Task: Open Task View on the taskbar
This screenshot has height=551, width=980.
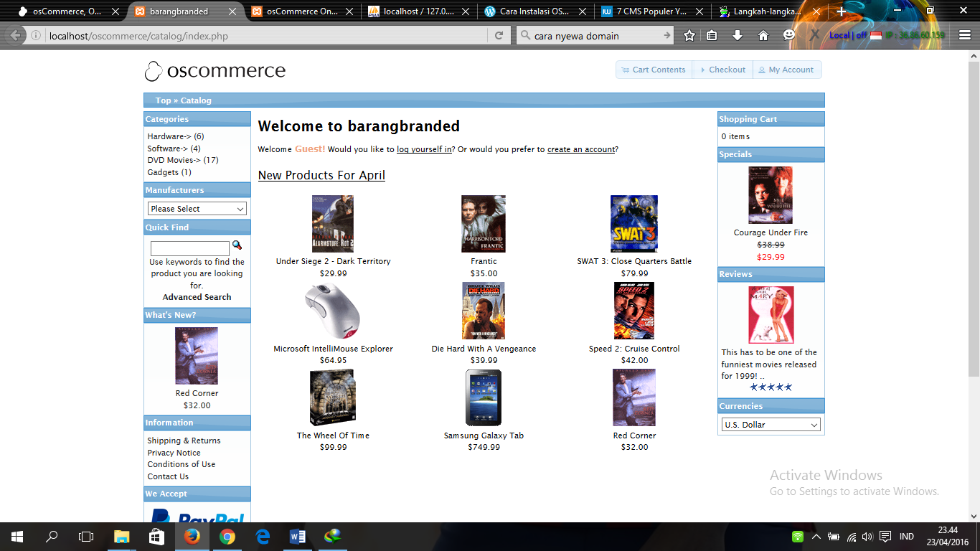Action: click(x=86, y=536)
